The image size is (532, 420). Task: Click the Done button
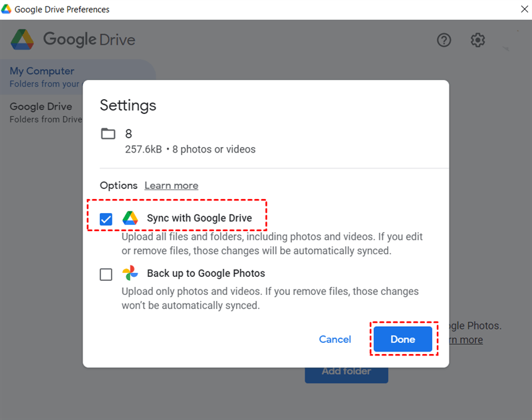402,339
